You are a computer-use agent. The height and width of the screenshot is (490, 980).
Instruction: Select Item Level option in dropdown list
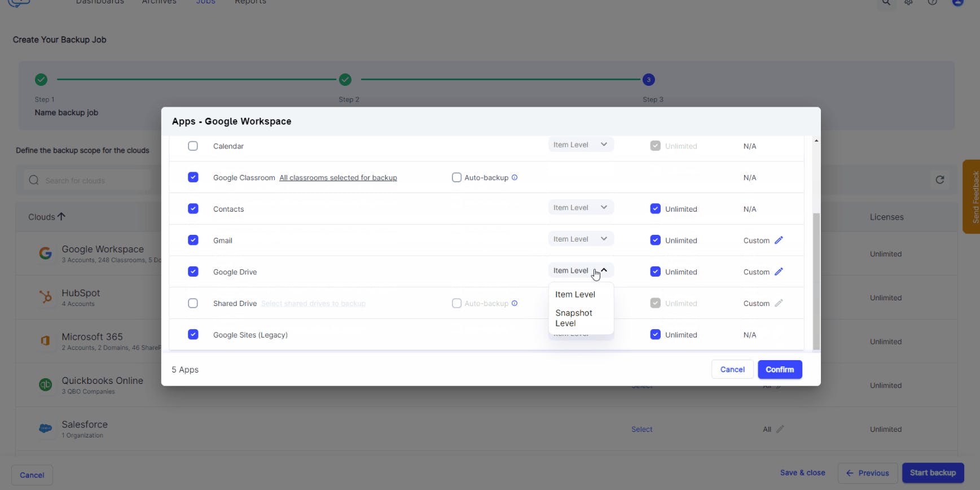point(575,295)
